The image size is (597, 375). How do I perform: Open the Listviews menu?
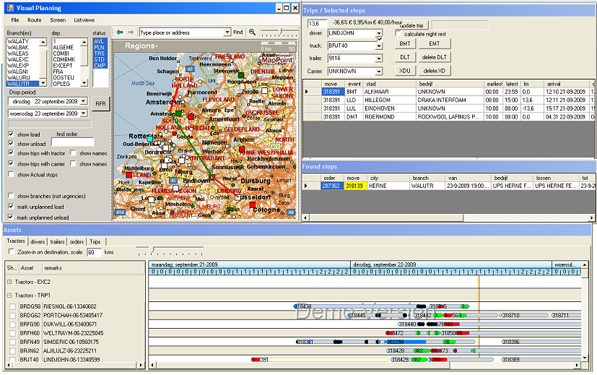(84, 20)
